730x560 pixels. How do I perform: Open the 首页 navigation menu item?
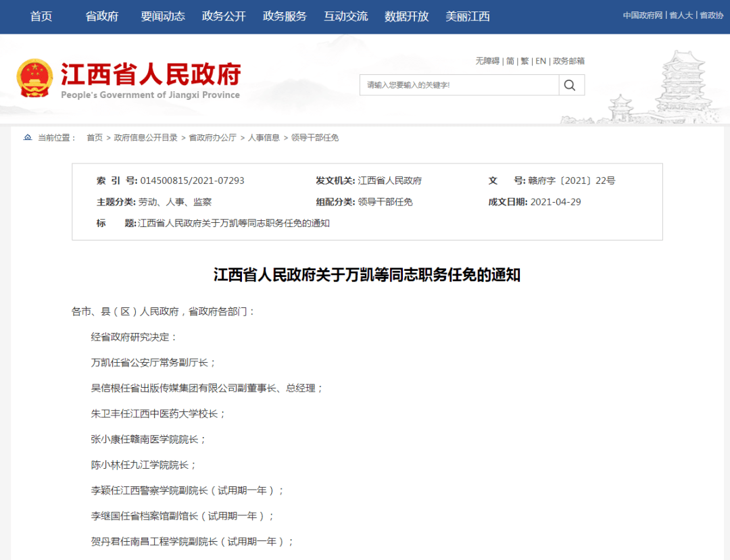pos(41,16)
